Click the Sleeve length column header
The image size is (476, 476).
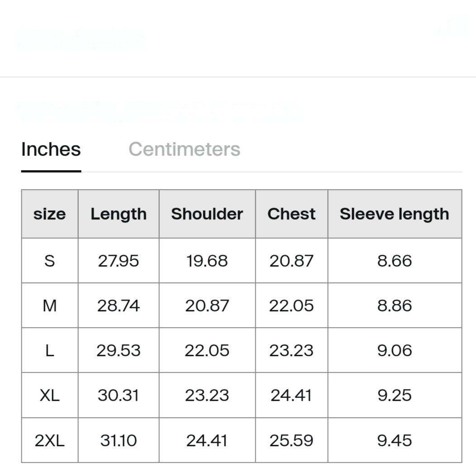tap(395, 214)
